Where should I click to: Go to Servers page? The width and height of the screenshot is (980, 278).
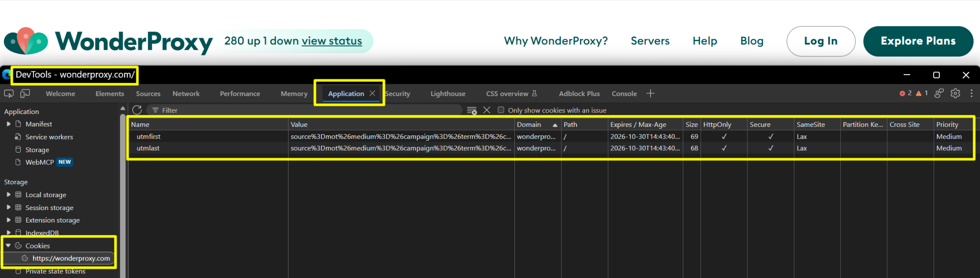[x=650, y=41]
